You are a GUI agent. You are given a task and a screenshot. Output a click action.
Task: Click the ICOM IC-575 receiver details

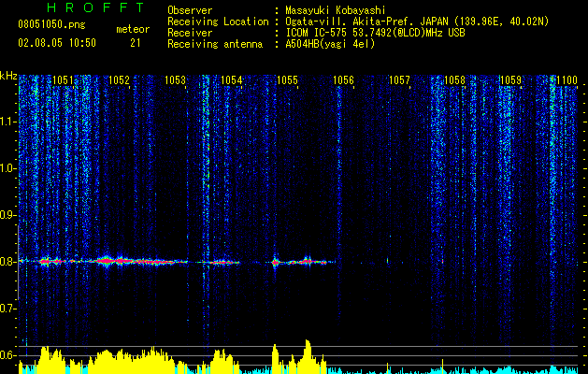click(375, 33)
